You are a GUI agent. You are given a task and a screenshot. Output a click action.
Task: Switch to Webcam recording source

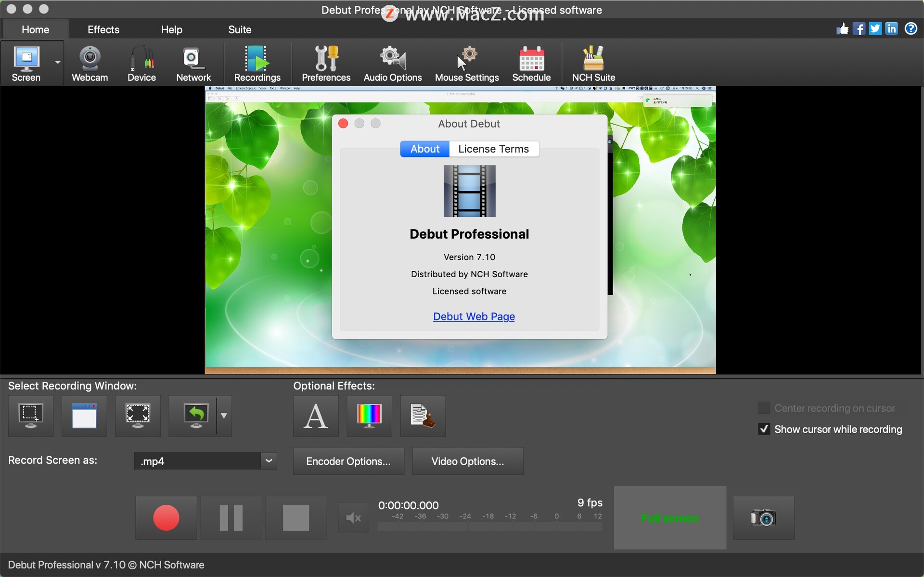pyautogui.click(x=90, y=63)
